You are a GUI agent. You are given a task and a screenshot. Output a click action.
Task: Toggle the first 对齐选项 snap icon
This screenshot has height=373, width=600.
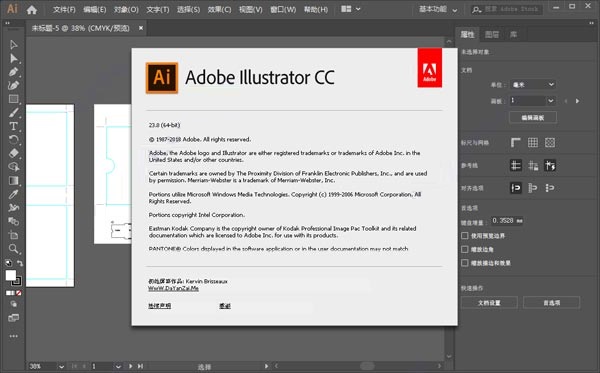(x=515, y=188)
